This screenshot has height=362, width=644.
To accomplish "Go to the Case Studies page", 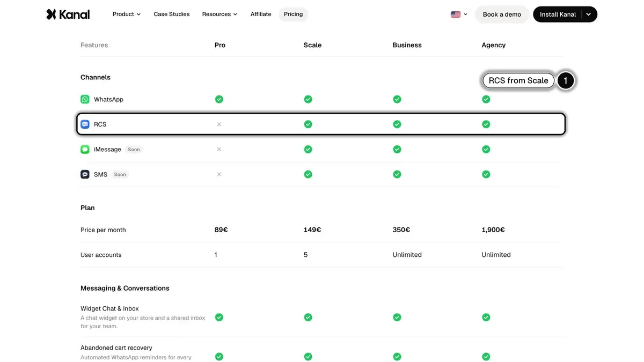I will [172, 14].
